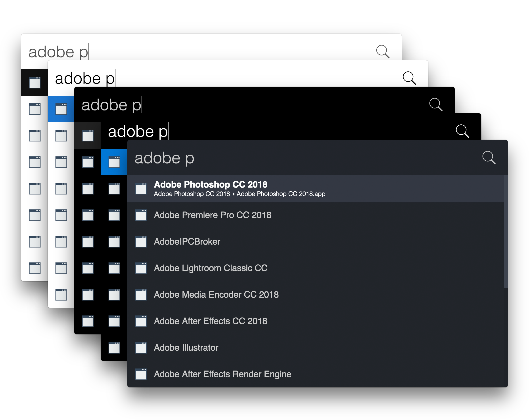The width and height of the screenshot is (529, 420).
Task: Click the icon beside Adobe Media Encoder CC 2018
Action: pos(141,295)
